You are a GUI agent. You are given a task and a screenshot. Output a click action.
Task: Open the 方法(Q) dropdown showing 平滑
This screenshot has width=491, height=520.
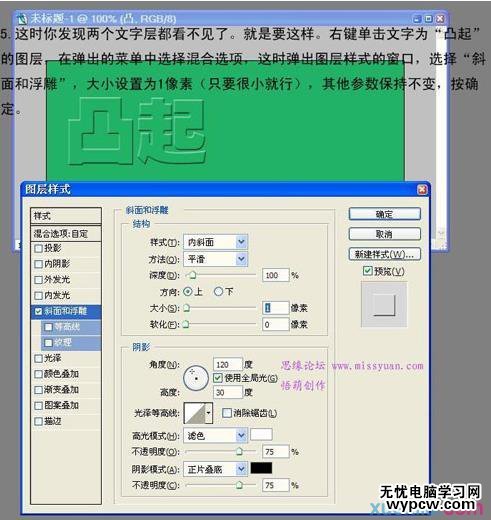215,259
